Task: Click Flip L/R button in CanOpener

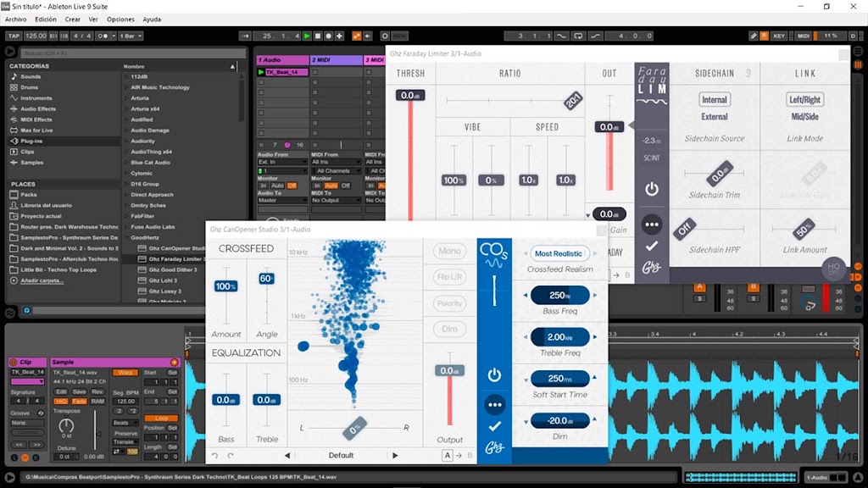Action: click(449, 277)
